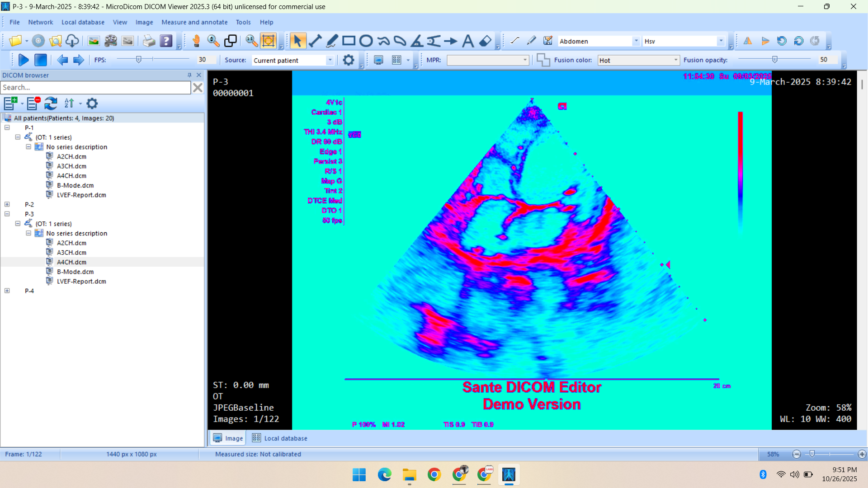The image size is (868, 488).
Task: Choose the text annotation tool
Action: click(x=468, y=41)
